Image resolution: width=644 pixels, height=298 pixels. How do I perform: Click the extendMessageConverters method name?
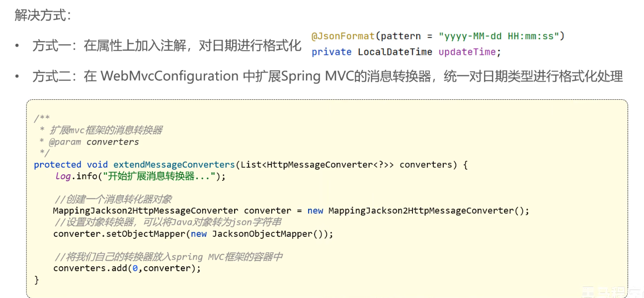tap(174, 164)
